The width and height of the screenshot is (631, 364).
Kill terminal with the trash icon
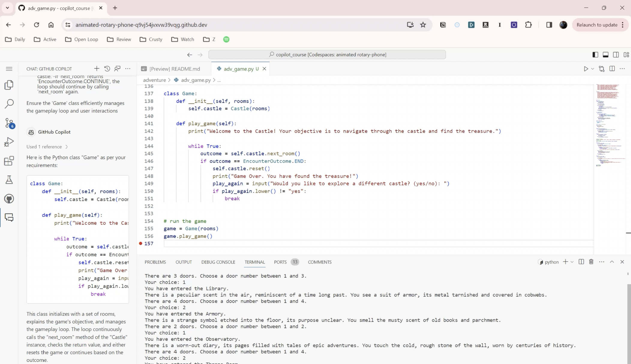pyautogui.click(x=591, y=262)
